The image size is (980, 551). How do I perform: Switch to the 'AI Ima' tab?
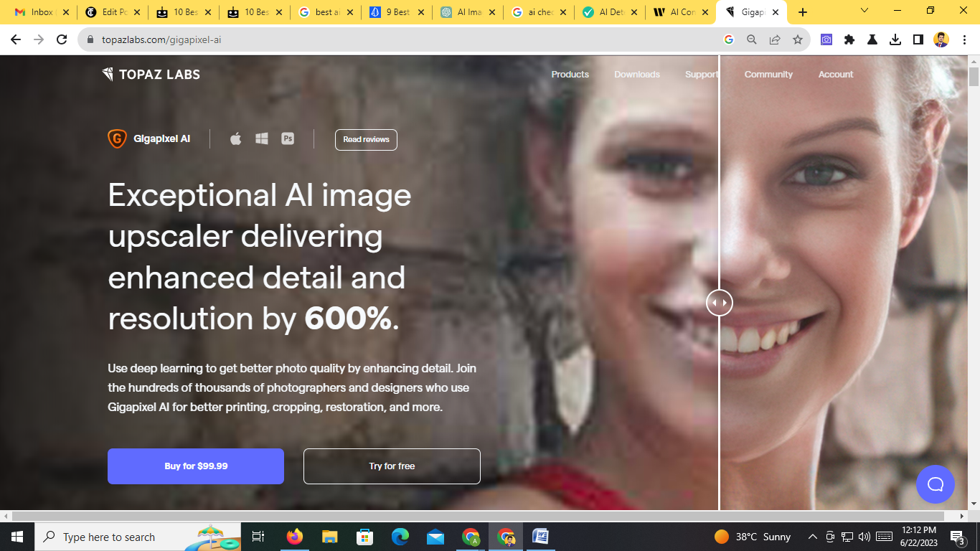[x=468, y=12]
